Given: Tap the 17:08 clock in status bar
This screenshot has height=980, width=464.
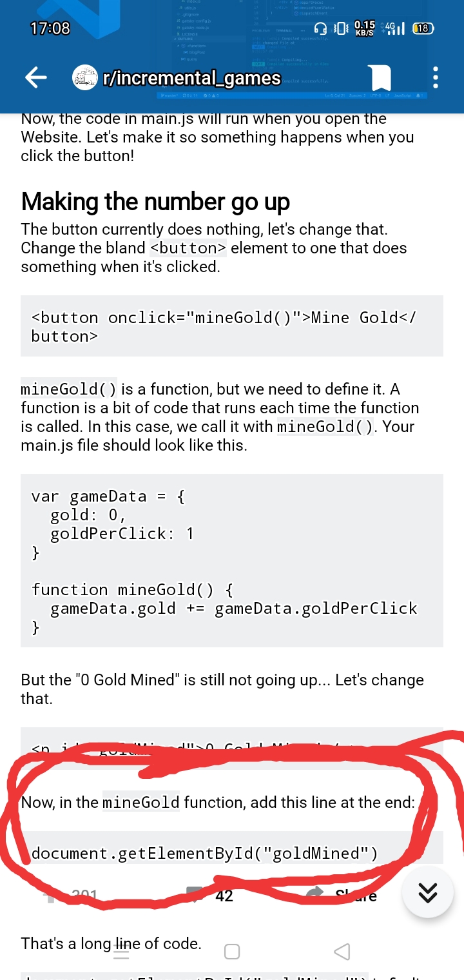Looking at the screenshot, I should tap(50, 28).
